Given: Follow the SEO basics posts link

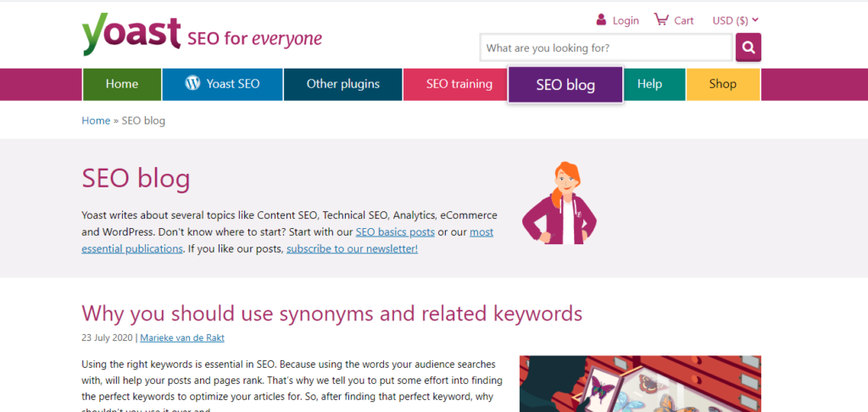Looking at the screenshot, I should coord(395,231).
